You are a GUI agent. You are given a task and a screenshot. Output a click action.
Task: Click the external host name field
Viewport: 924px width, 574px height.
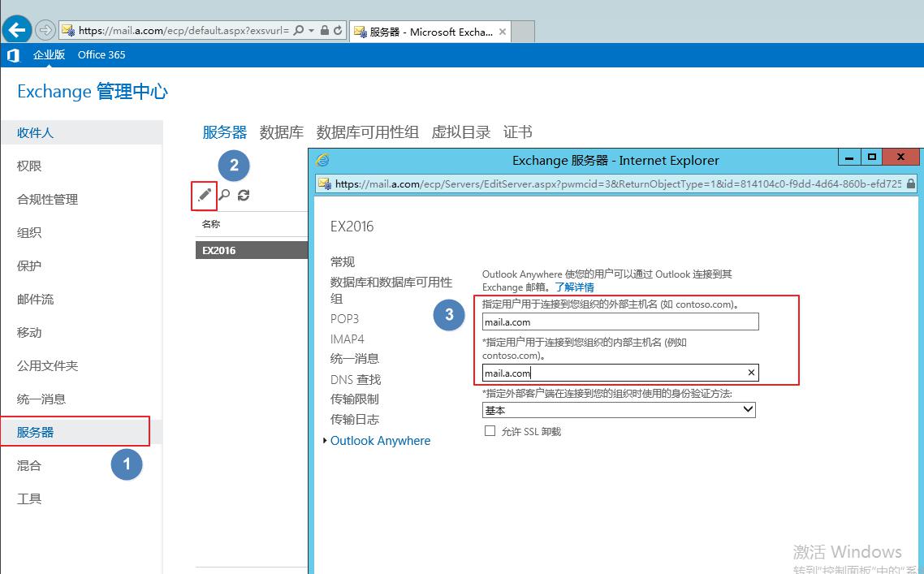pyautogui.click(x=620, y=322)
